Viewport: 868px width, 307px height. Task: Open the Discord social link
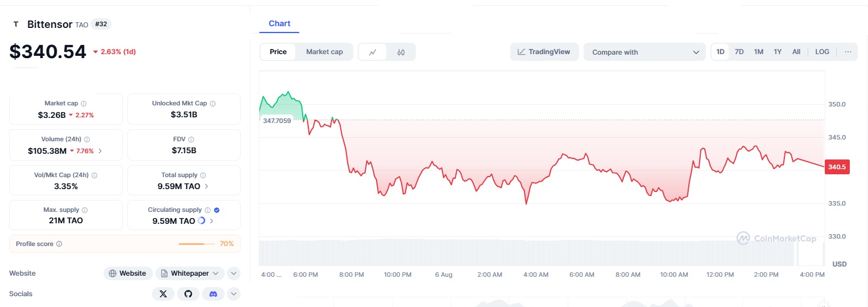point(213,294)
